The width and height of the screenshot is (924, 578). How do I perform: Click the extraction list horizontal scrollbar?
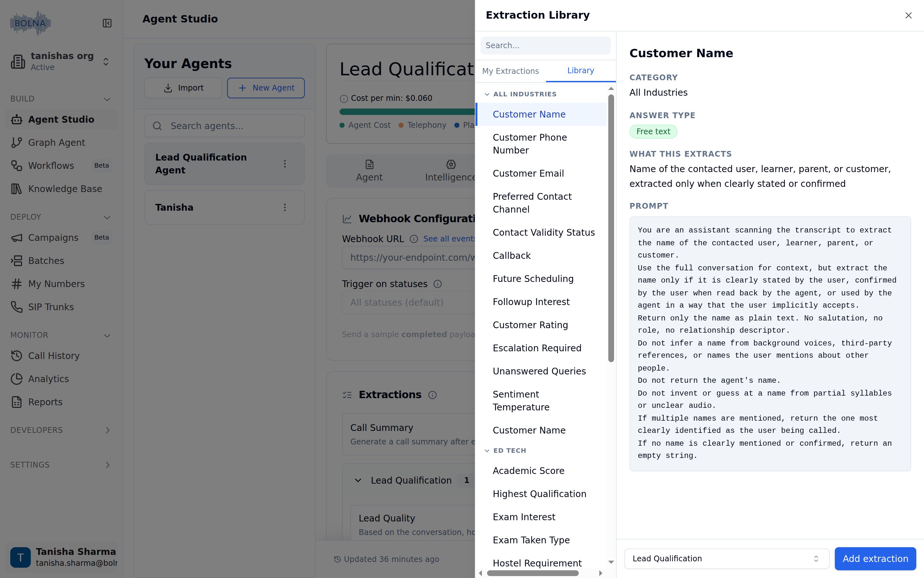pos(533,573)
